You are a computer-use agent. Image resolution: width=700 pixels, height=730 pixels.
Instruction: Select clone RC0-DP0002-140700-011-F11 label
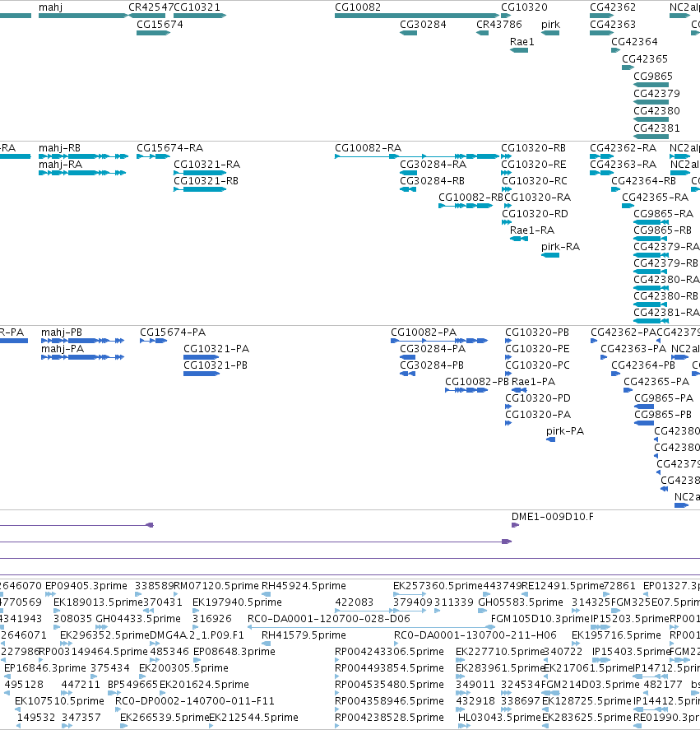(x=195, y=700)
